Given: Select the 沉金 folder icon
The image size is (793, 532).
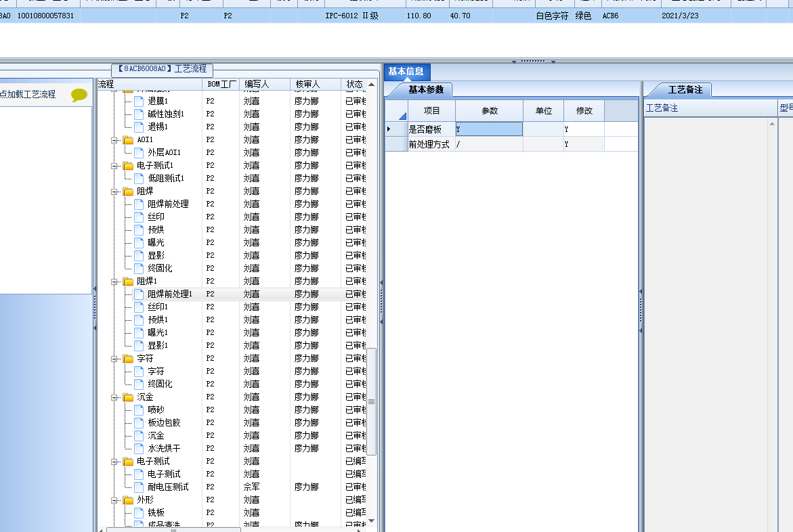Looking at the screenshot, I should (x=128, y=397).
